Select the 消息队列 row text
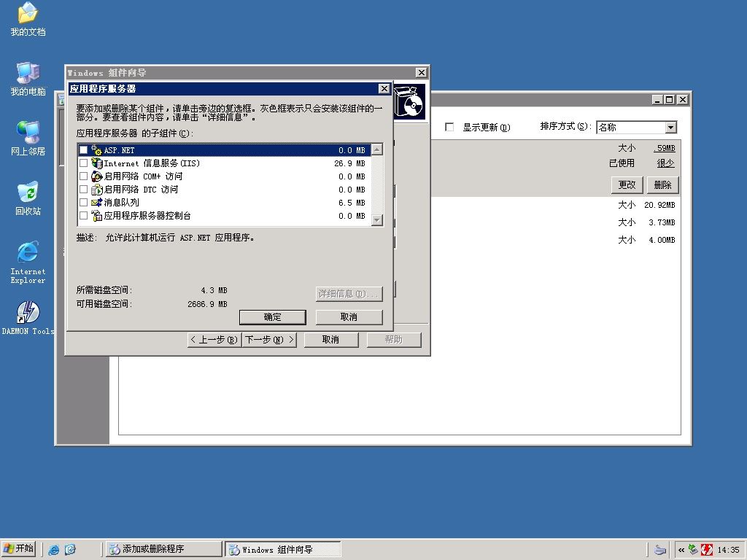 [122, 203]
